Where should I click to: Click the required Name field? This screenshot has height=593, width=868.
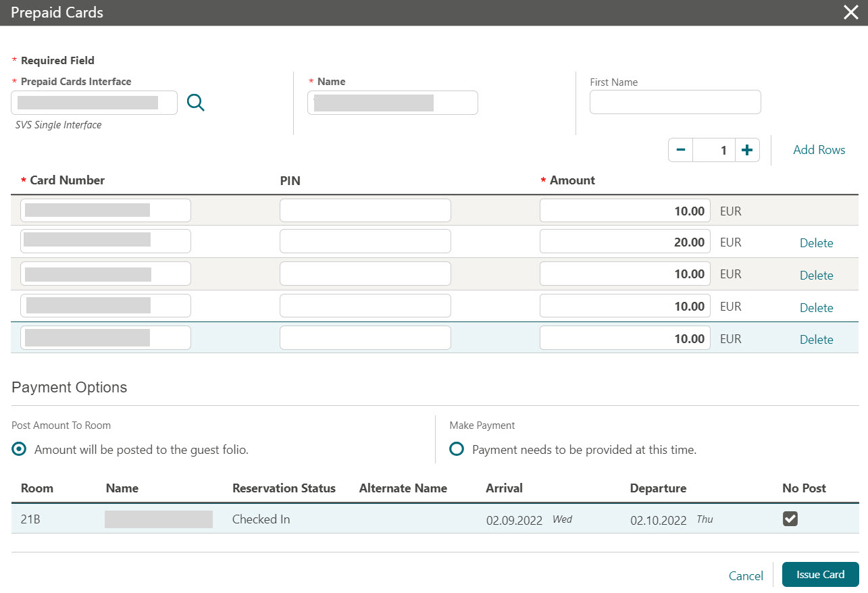point(392,102)
